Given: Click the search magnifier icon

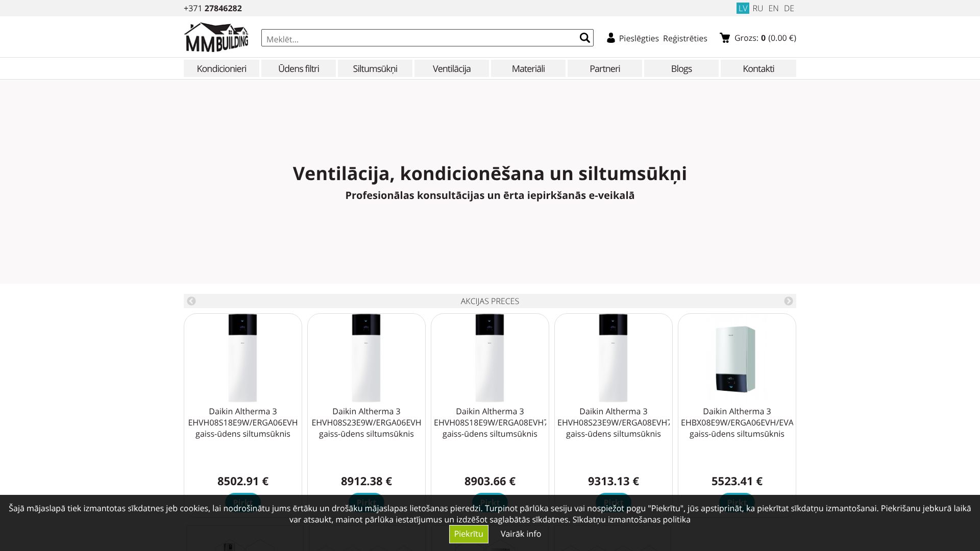Looking at the screenshot, I should click(584, 37).
